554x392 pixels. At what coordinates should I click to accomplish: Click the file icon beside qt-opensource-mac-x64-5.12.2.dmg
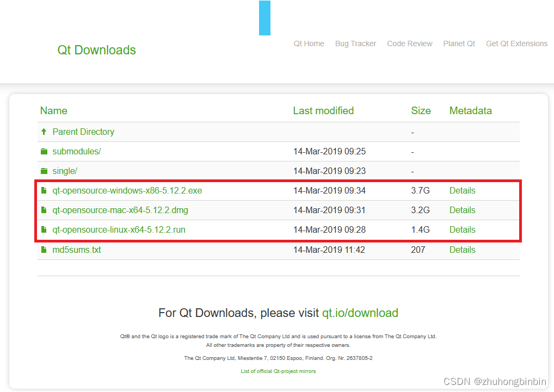click(44, 210)
